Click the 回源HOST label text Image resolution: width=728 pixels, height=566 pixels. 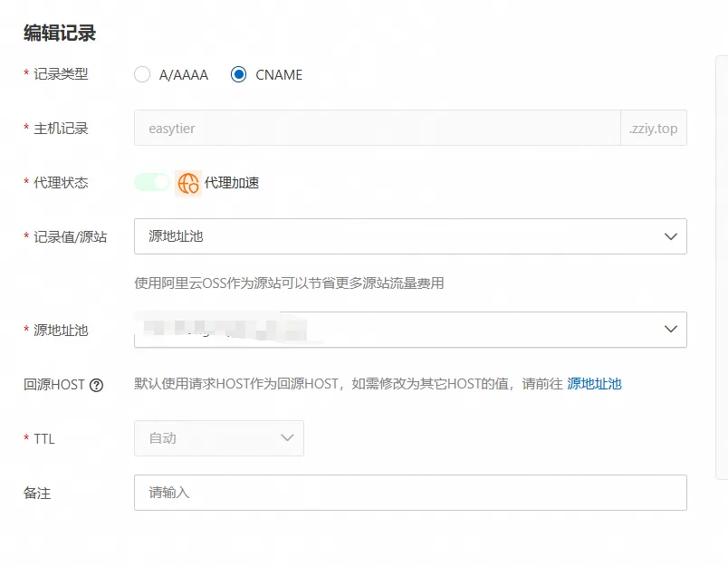pos(54,385)
